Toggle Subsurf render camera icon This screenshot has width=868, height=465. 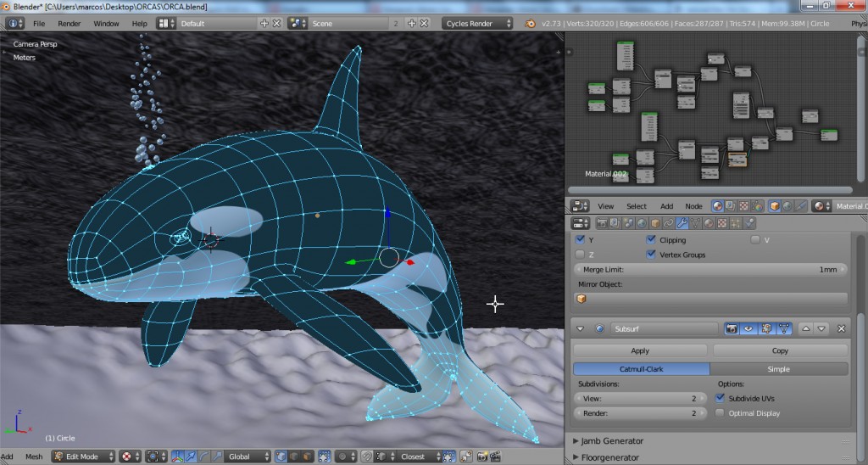point(732,328)
